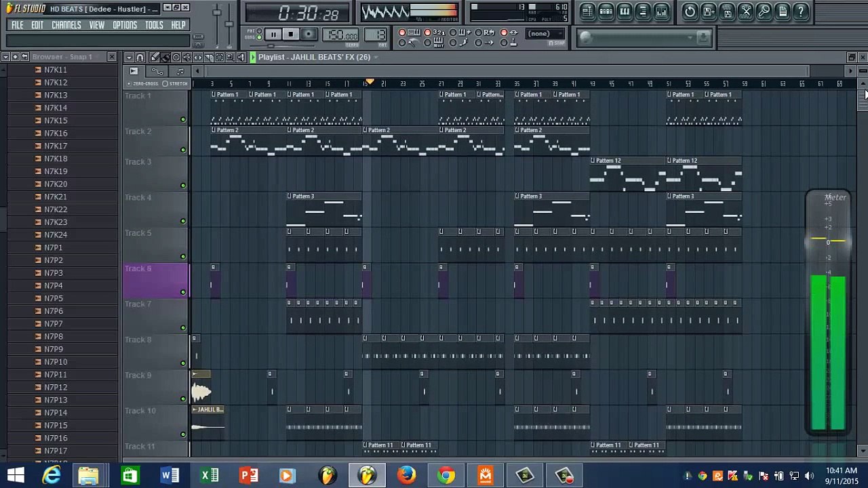The width and height of the screenshot is (868, 488).
Task: Click the 150.000 tempo display
Action: click(341, 35)
